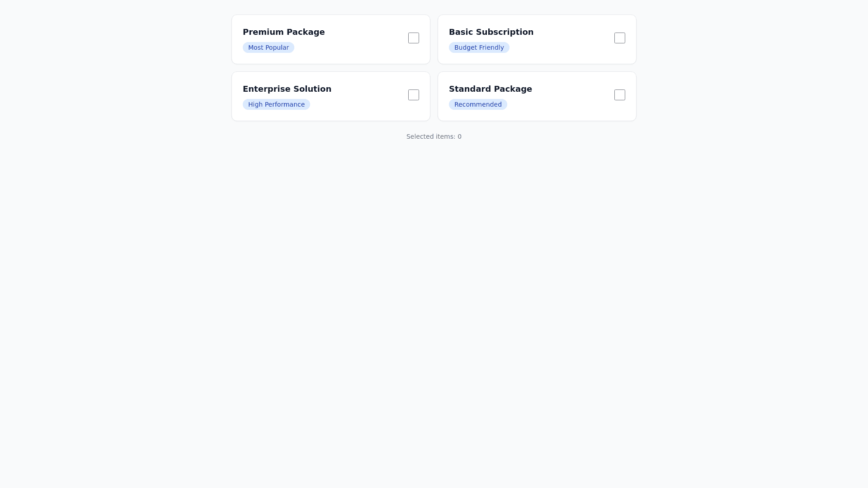Click the Recommended badge
Image resolution: width=868 pixels, height=488 pixels.
point(478,104)
